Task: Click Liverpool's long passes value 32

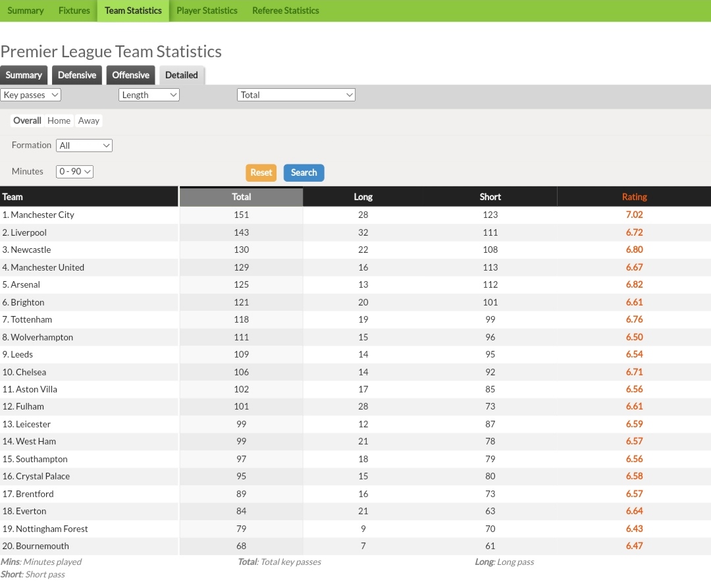Action: [x=363, y=232]
